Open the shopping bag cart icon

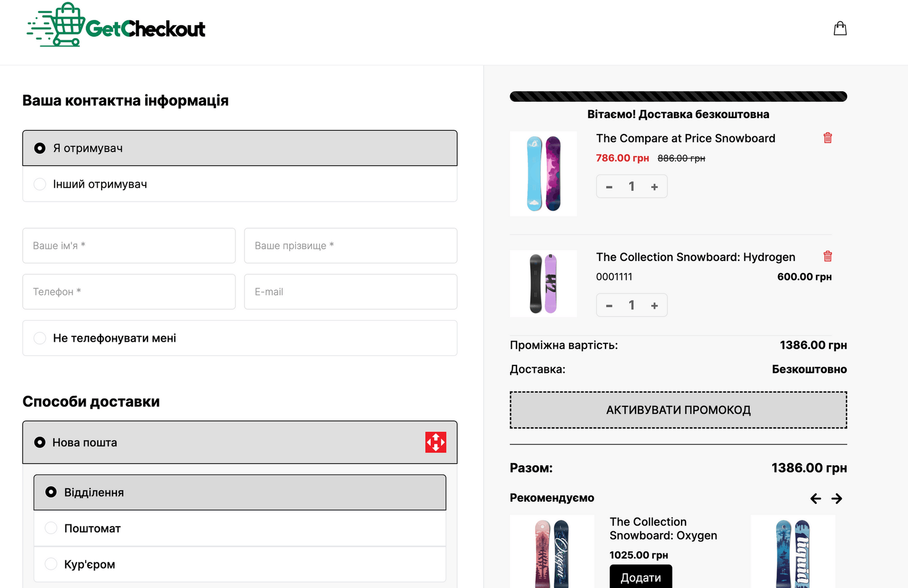click(x=840, y=28)
